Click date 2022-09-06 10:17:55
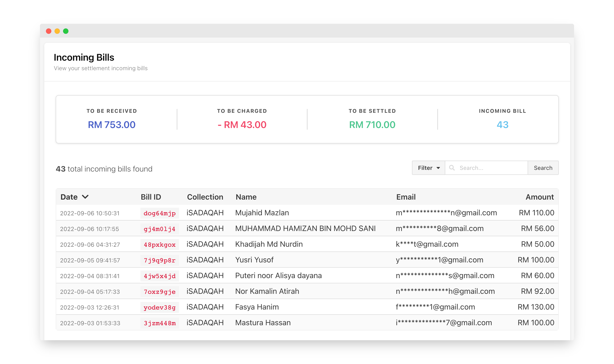The width and height of the screenshot is (614, 364). coord(89,229)
